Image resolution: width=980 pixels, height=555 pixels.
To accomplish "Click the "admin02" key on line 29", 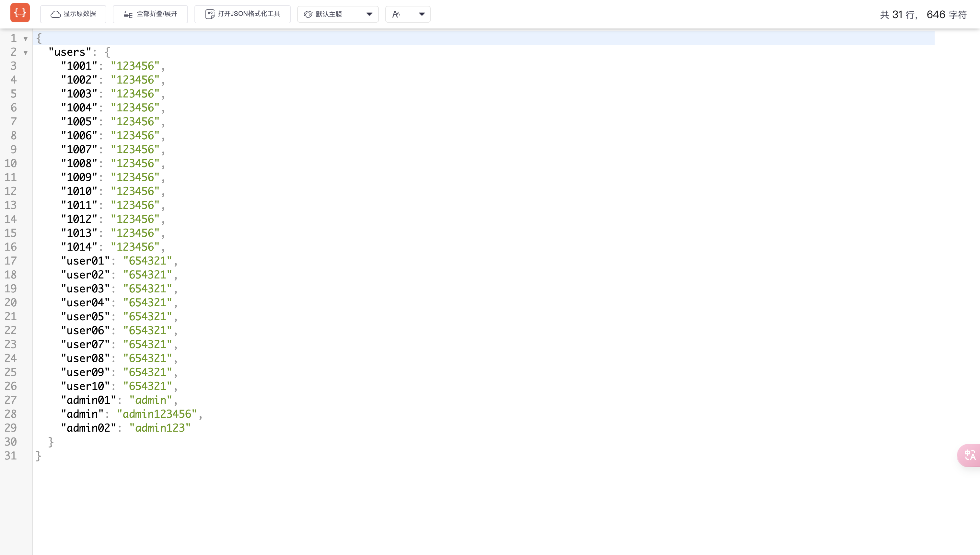I will coord(88,428).
